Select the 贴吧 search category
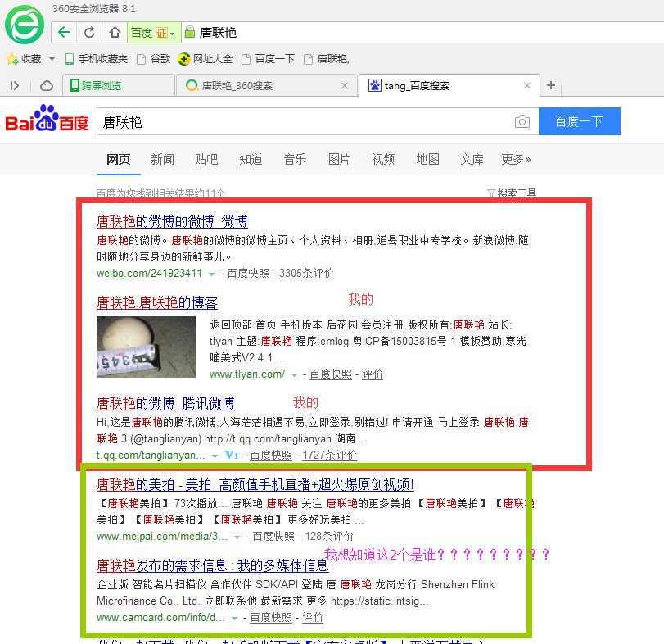664x644 pixels. (206, 159)
